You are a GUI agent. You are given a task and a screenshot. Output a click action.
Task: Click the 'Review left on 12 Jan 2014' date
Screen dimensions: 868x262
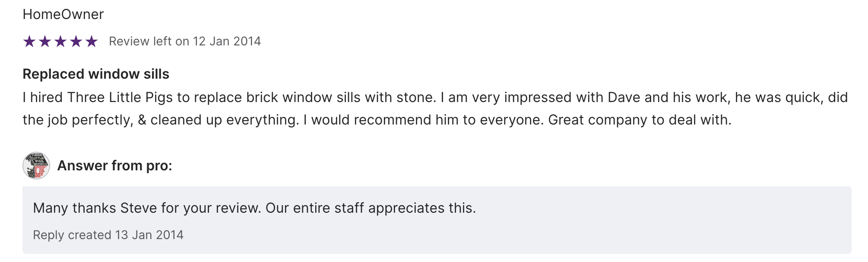click(x=185, y=42)
